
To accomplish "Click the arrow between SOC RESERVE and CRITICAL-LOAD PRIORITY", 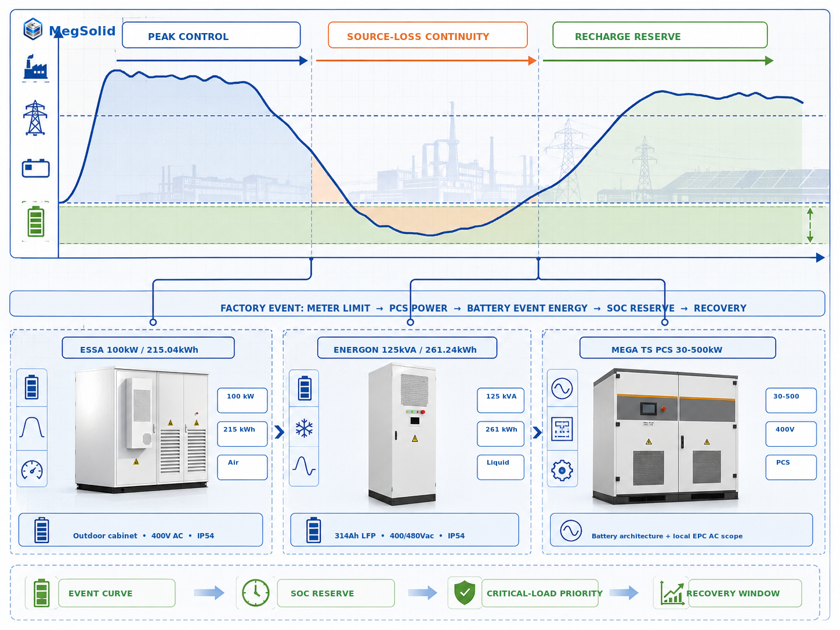I will coord(422,592).
